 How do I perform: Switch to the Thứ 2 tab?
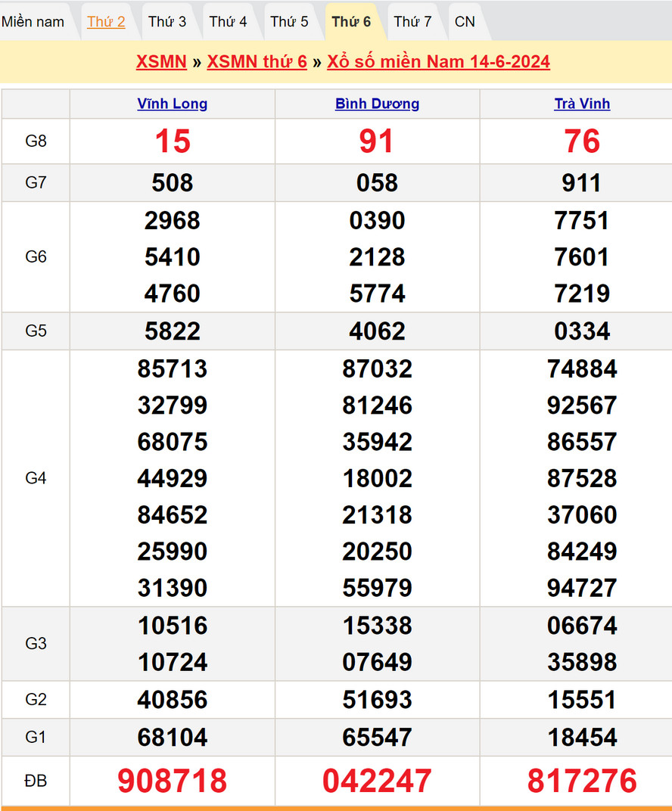(106, 22)
